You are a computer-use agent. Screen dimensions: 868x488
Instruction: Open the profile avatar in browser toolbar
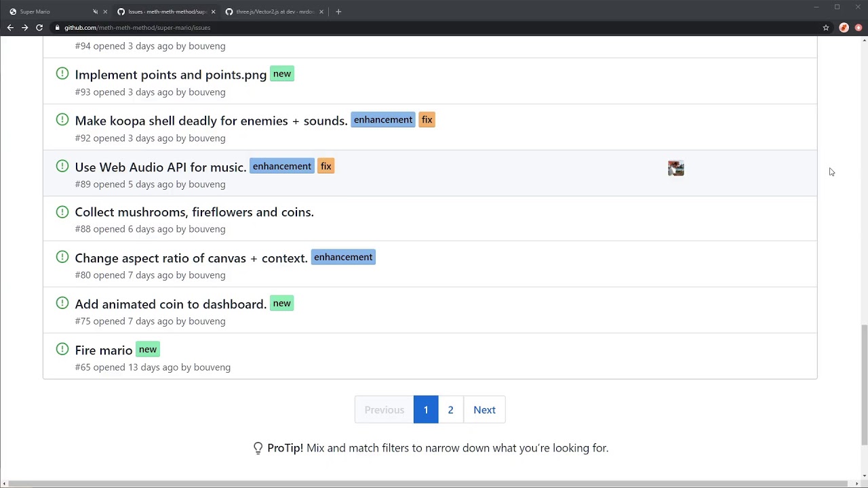click(x=844, y=28)
